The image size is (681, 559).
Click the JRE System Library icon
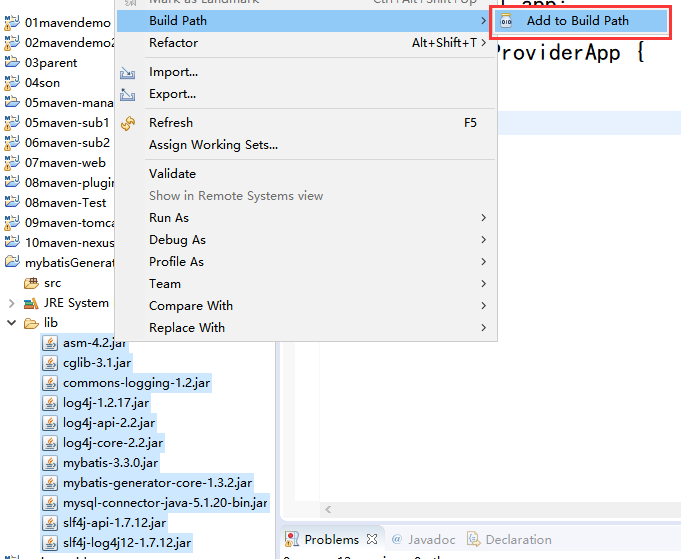(x=31, y=303)
